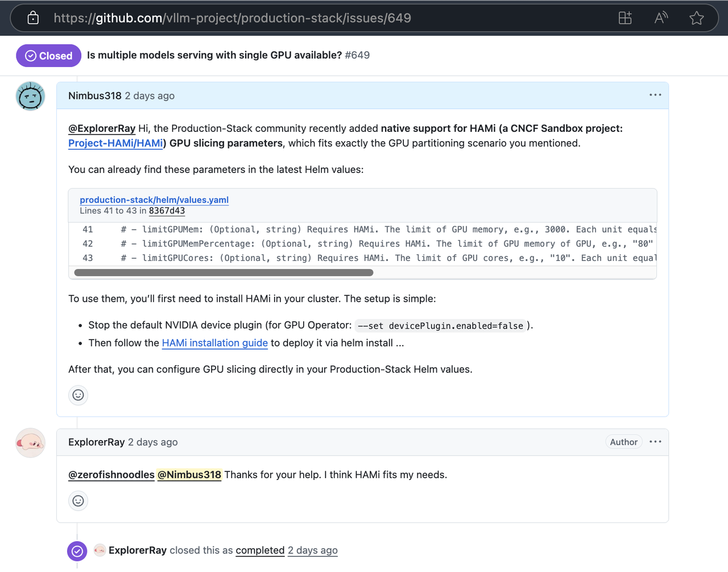Open production-stack/helm/values.yaml file link

(x=154, y=200)
